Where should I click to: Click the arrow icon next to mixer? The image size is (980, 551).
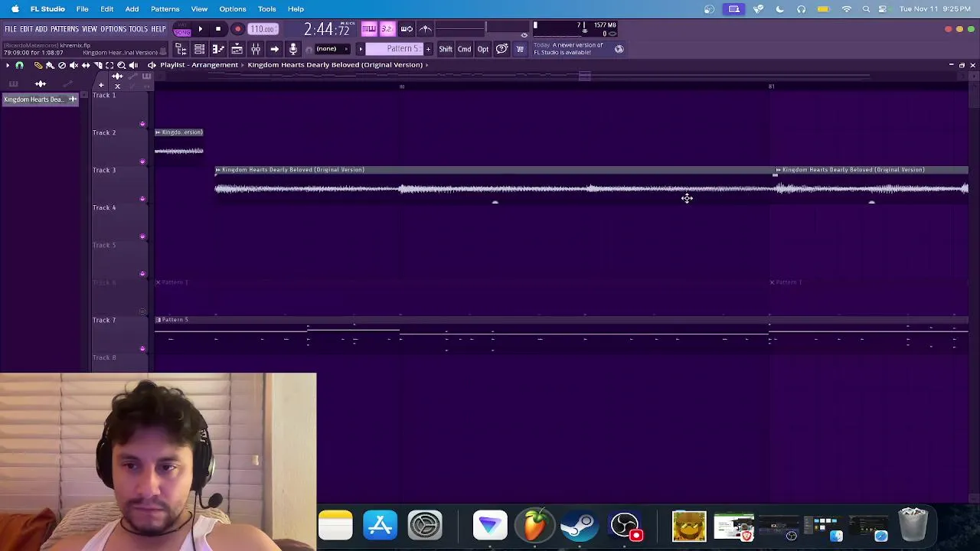point(274,49)
